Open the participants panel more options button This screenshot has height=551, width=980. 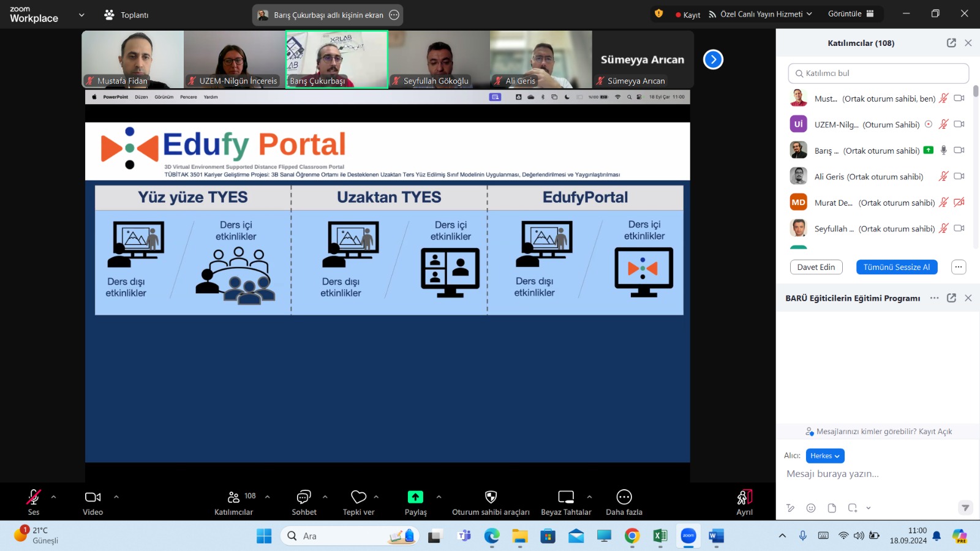[959, 267]
